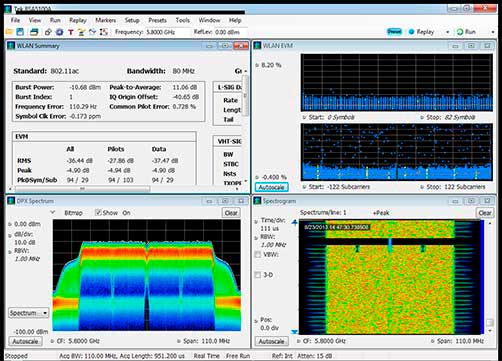
Task: Click the DPX Spectrum Span 110.0 MHz value
Action: [x=216, y=341]
